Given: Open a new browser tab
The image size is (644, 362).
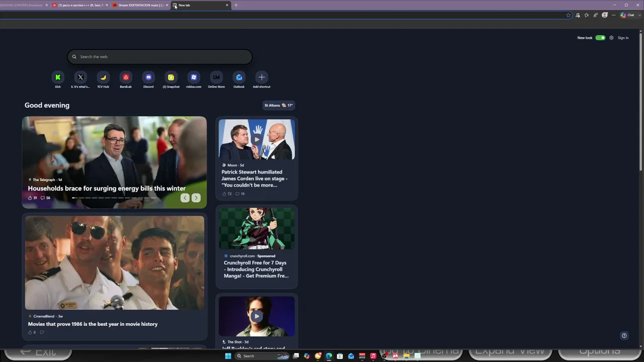Looking at the screenshot, I should tap(236, 5).
